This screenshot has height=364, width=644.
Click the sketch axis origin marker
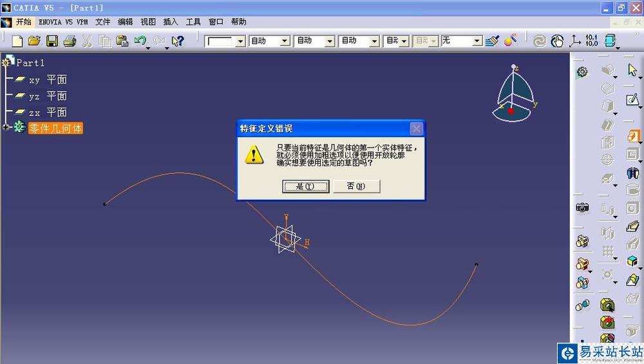click(x=286, y=239)
